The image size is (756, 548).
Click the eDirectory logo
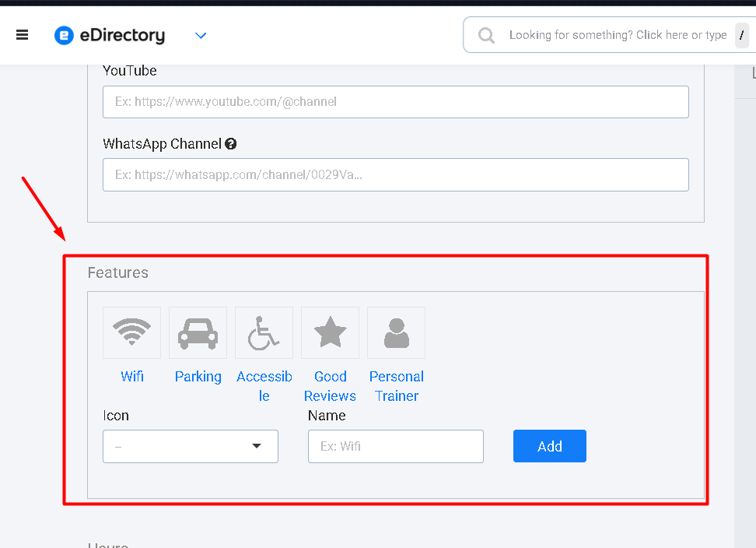coord(110,35)
